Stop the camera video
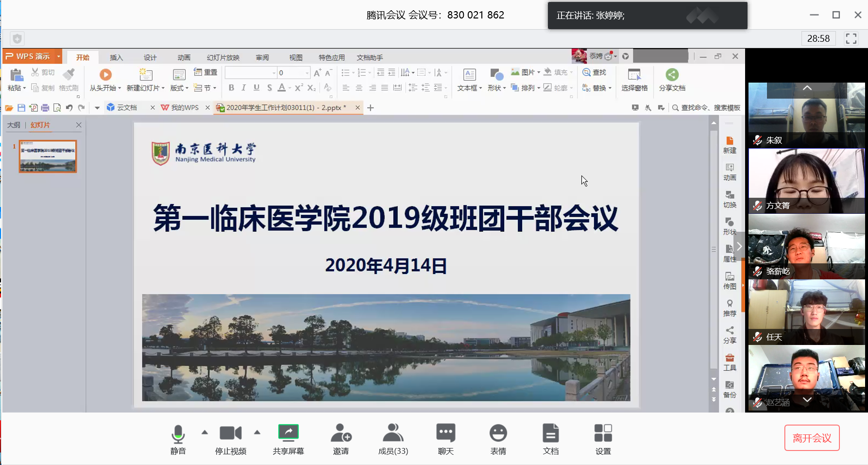The width and height of the screenshot is (868, 465). click(x=230, y=433)
